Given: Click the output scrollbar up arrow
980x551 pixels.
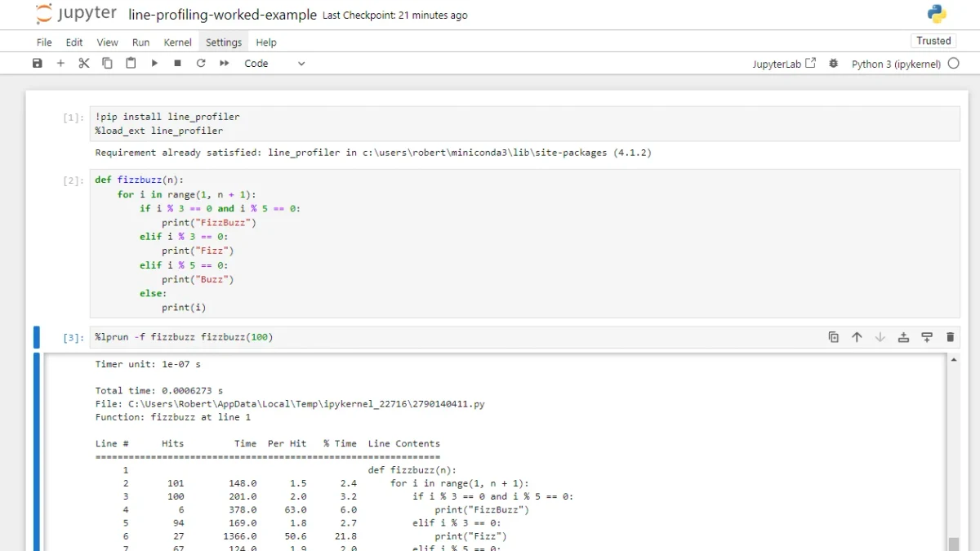Looking at the screenshot, I should (953, 359).
